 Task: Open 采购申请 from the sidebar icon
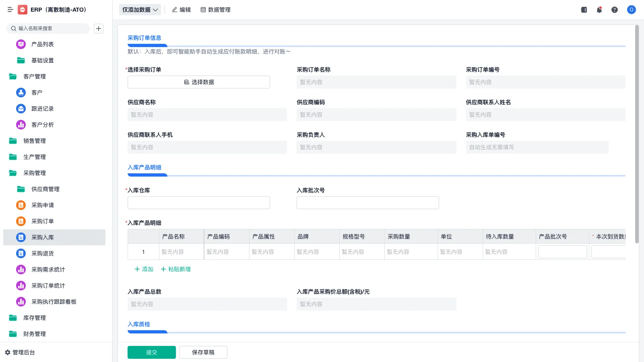(21, 205)
